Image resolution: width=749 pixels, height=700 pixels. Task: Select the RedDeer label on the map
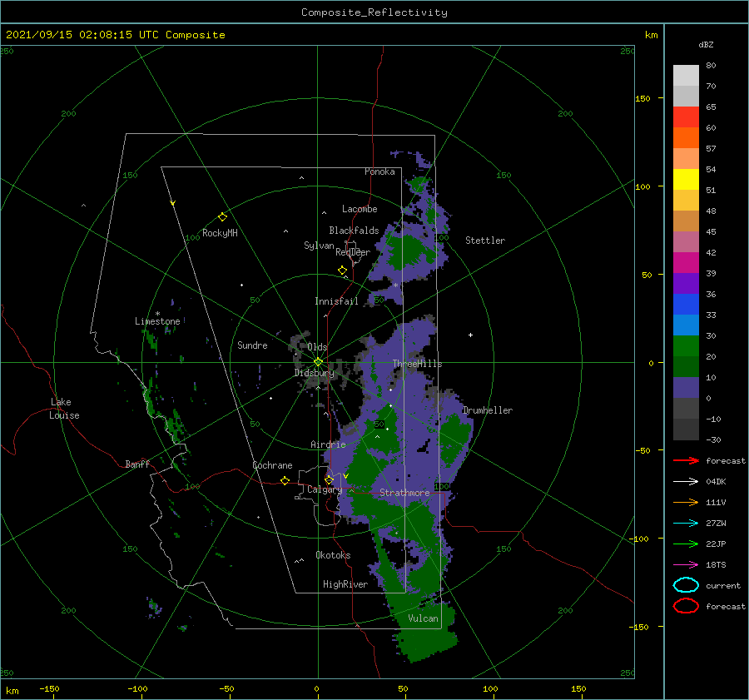(x=353, y=252)
